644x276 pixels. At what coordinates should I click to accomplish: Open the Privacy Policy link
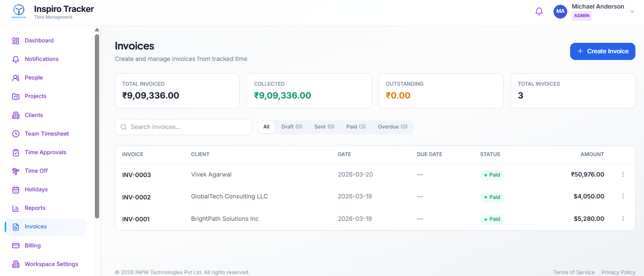tap(618, 272)
